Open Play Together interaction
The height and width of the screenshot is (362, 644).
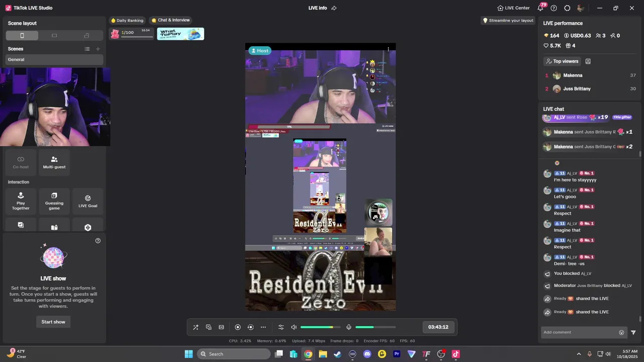point(21,201)
